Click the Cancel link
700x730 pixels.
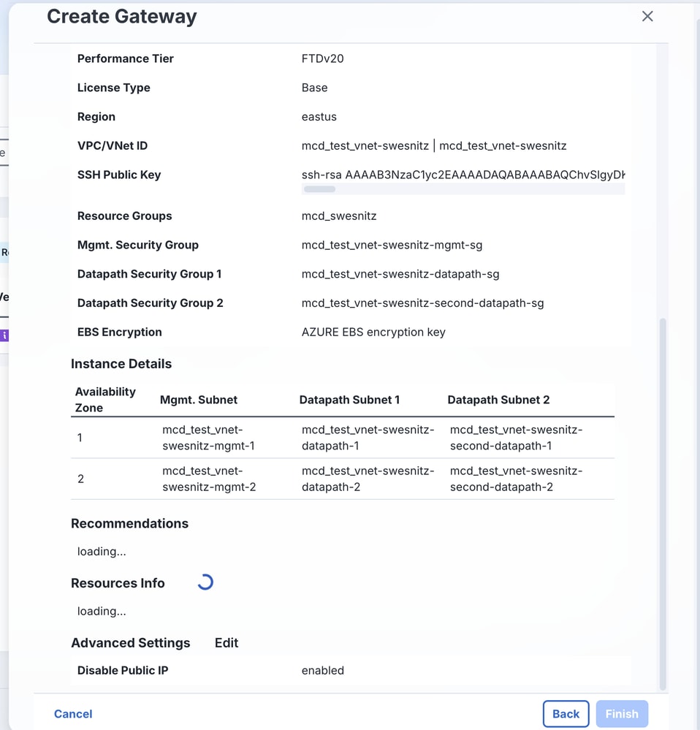(73, 714)
